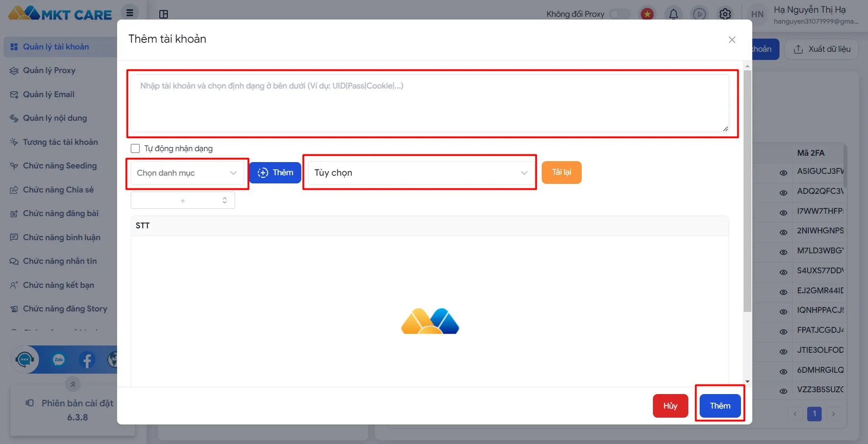Open the Chọn danh mục dropdown
Viewport: 868px width, 444px height.
click(x=187, y=173)
